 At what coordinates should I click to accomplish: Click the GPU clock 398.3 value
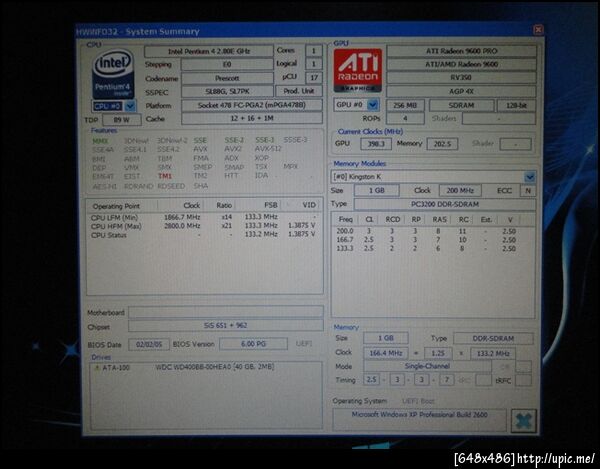[x=376, y=144]
